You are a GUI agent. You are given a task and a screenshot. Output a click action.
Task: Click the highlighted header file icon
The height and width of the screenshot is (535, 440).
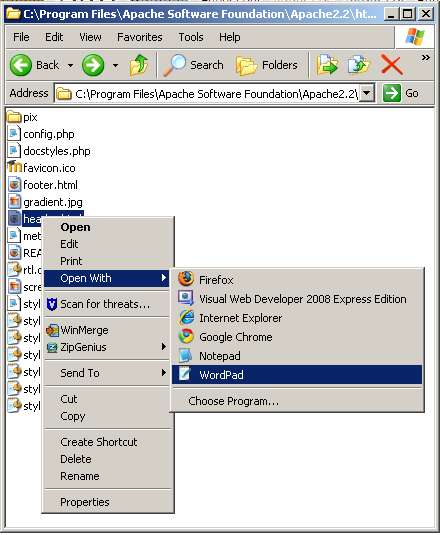14,218
